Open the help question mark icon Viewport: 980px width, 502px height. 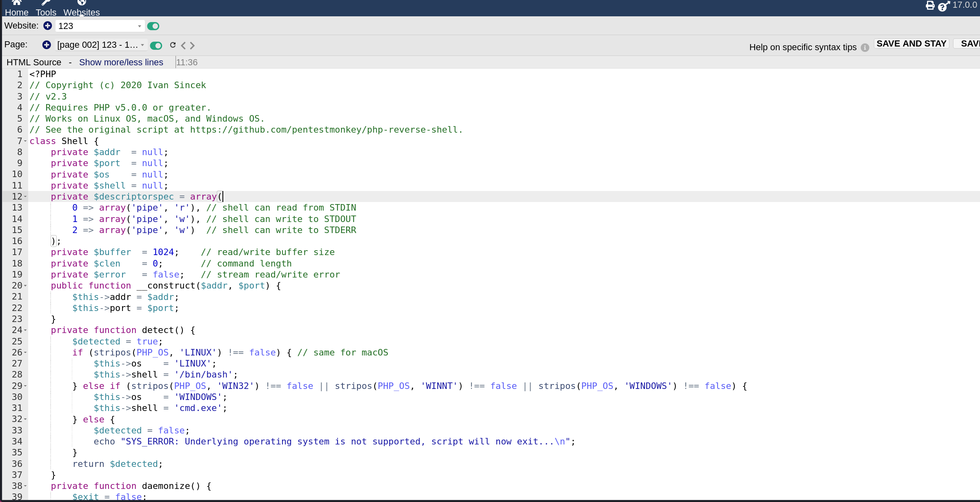tap(943, 6)
